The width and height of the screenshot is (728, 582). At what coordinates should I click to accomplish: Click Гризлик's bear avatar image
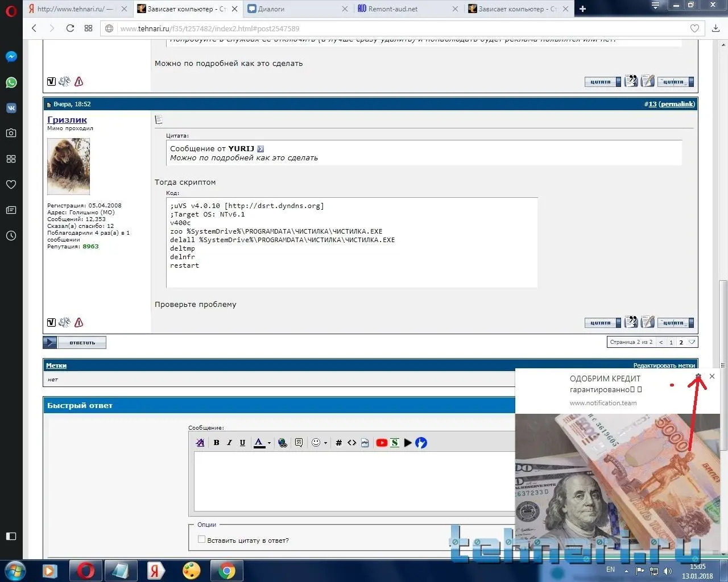pyautogui.click(x=68, y=167)
